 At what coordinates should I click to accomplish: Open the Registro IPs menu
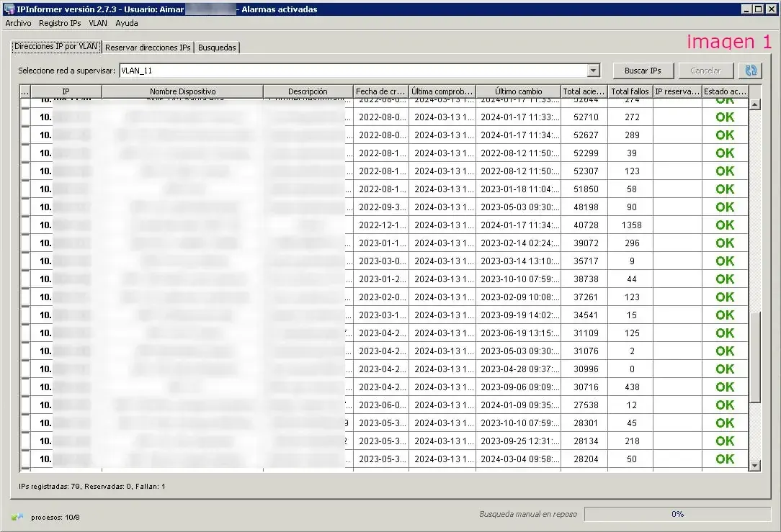tap(60, 23)
